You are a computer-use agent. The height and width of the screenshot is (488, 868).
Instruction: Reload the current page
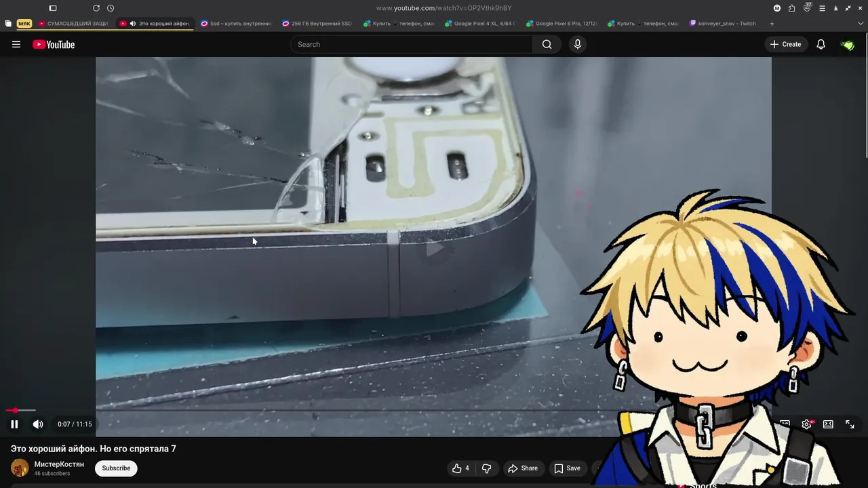click(96, 8)
